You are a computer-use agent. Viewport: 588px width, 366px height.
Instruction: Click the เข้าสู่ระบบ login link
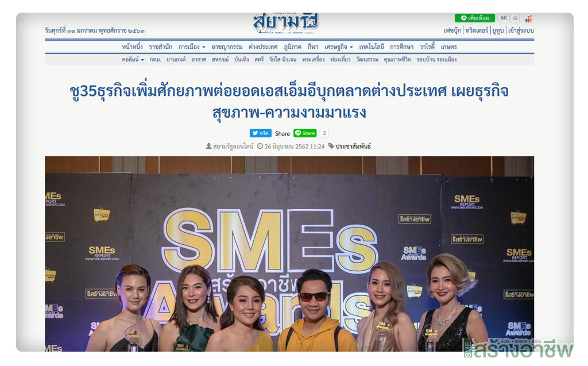(521, 30)
